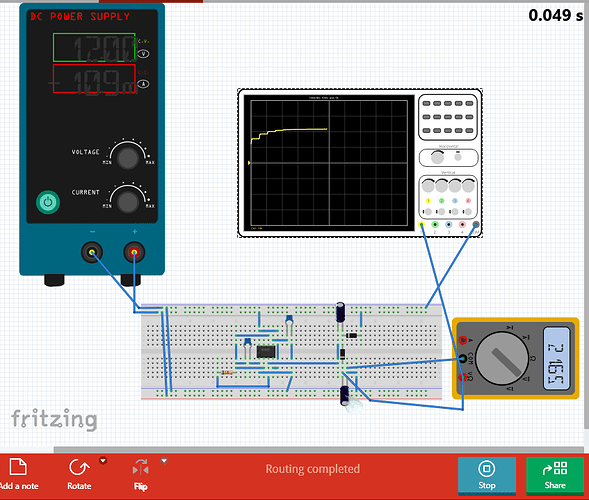Toggle the DC power supply power button
589x500 pixels.
[x=48, y=202]
